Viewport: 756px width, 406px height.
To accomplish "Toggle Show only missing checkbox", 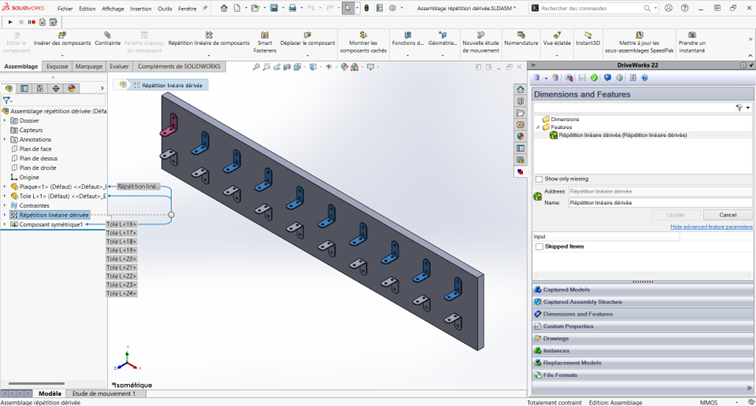I will (x=539, y=179).
